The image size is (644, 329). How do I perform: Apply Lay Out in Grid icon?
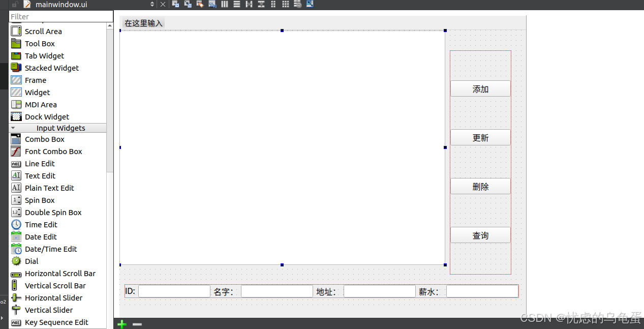[x=285, y=4]
